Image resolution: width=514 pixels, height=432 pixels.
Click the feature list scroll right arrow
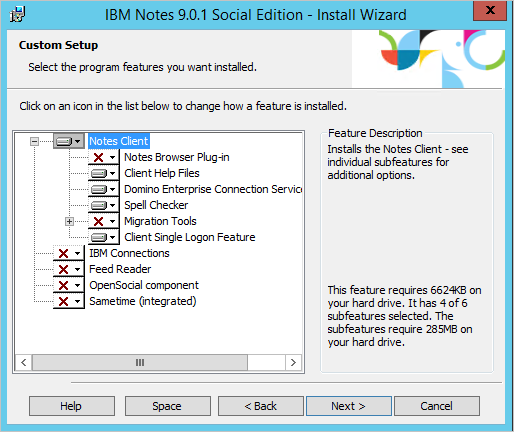[293, 362]
